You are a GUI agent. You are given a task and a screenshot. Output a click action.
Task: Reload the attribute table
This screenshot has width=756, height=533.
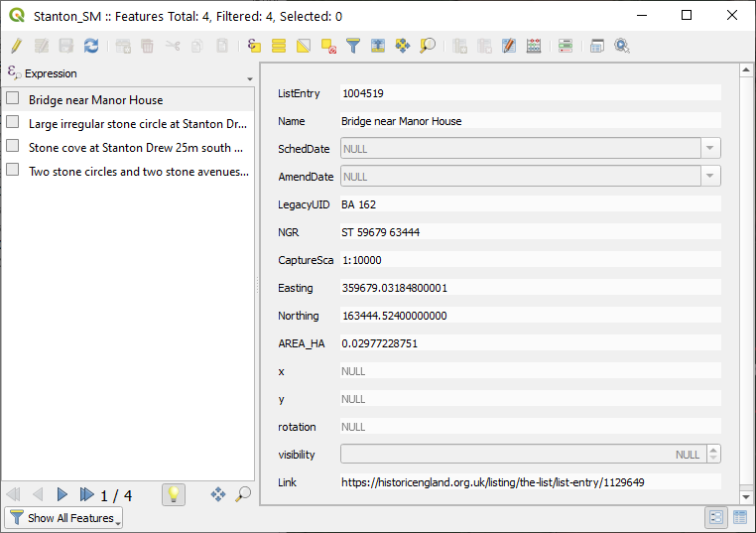click(91, 46)
